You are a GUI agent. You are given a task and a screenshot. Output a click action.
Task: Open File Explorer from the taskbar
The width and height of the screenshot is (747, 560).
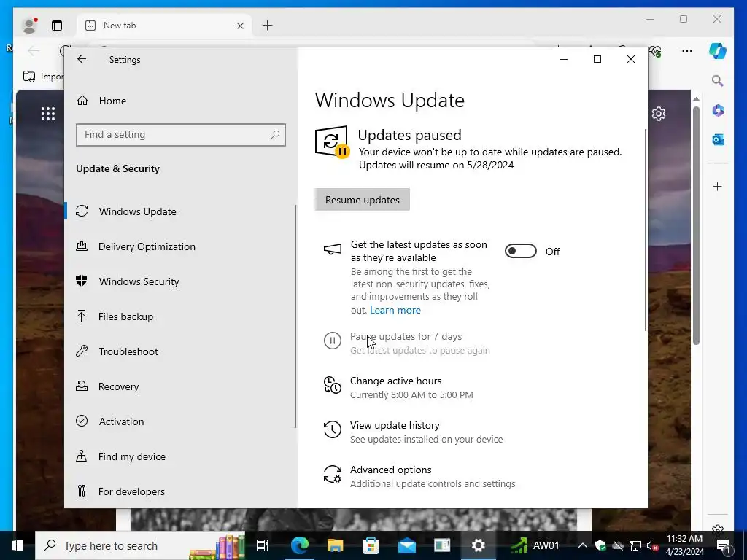tap(335, 545)
